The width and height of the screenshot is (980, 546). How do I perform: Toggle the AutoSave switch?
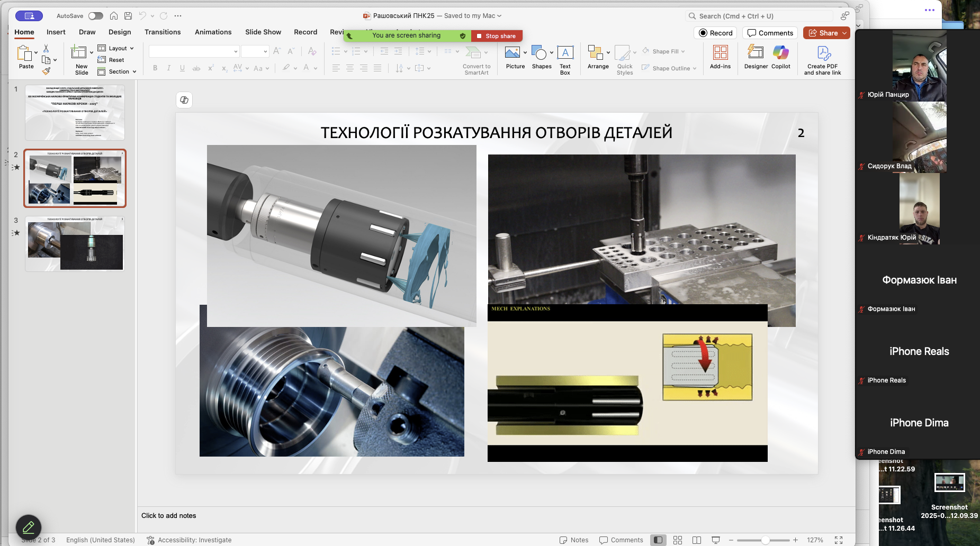pyautogui.click(x=95, y=16)
